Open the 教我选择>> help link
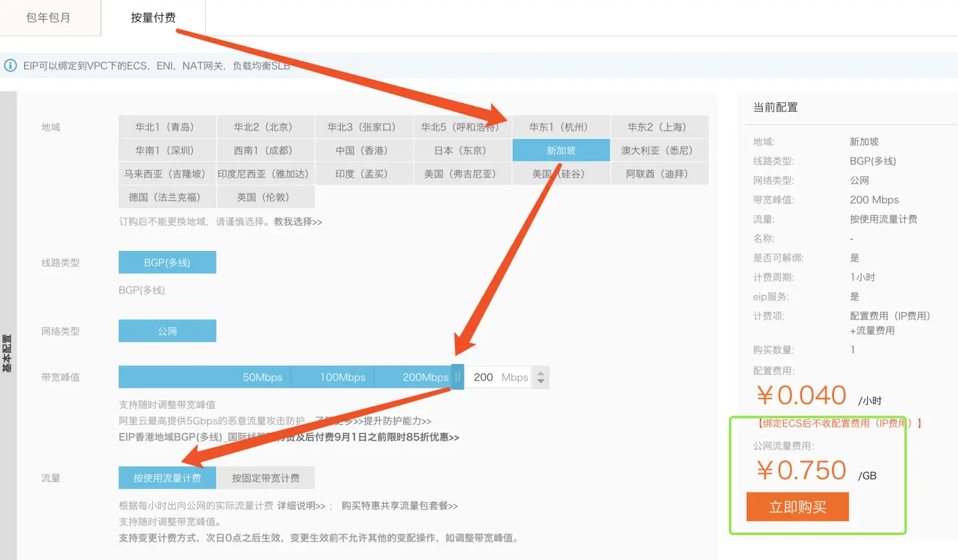 point(298,222)
